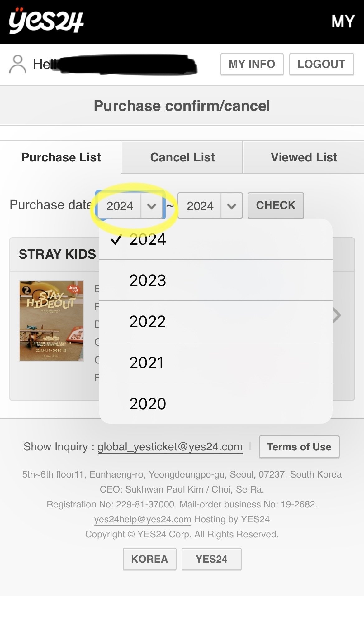Tap the user profile icon
Screen dimensions: 364x620
[18, 64]
